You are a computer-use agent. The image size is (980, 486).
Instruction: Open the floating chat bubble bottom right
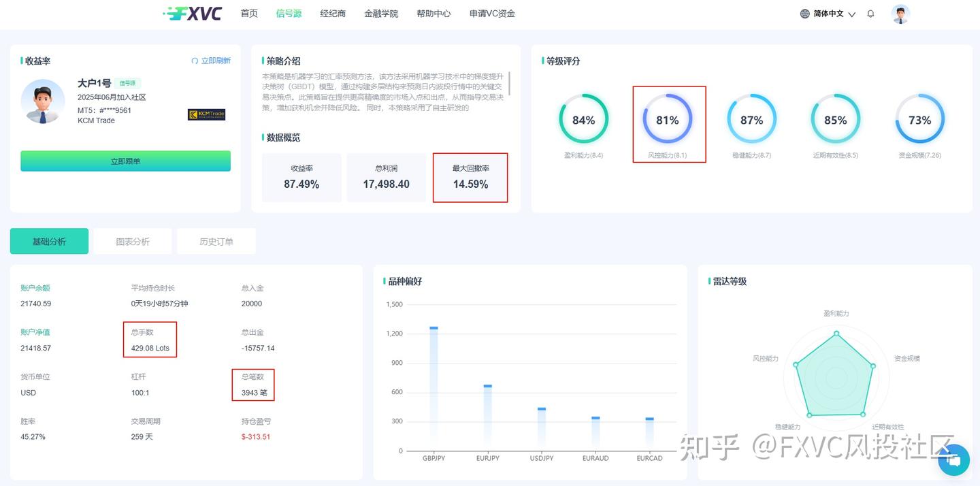[x=953, y=460]
